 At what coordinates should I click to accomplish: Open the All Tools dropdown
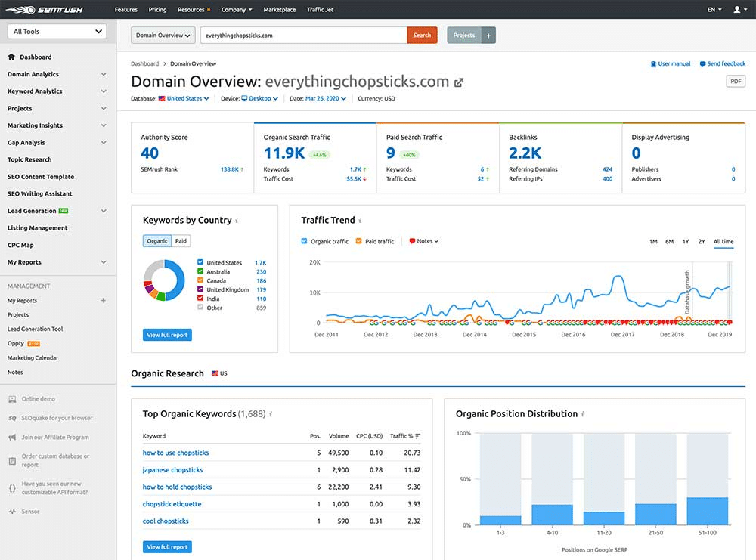[x=57, y=32]
